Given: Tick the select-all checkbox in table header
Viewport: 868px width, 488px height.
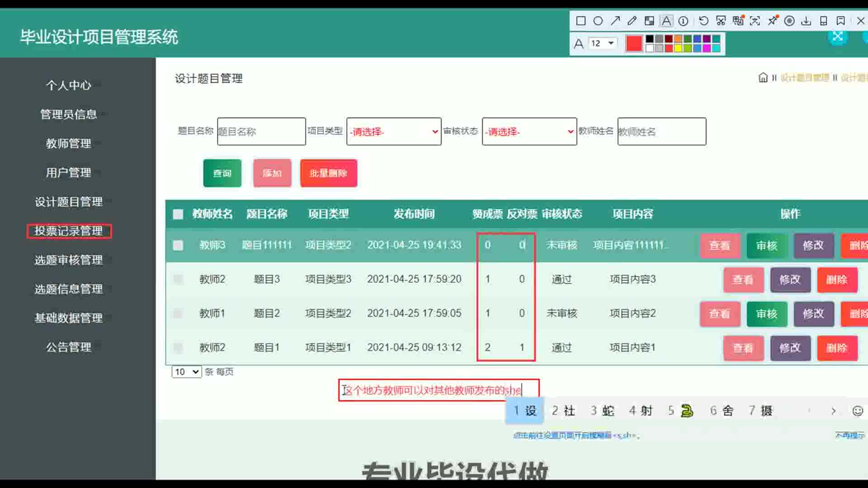Looking at the screenshot, I should click(178, 214).
